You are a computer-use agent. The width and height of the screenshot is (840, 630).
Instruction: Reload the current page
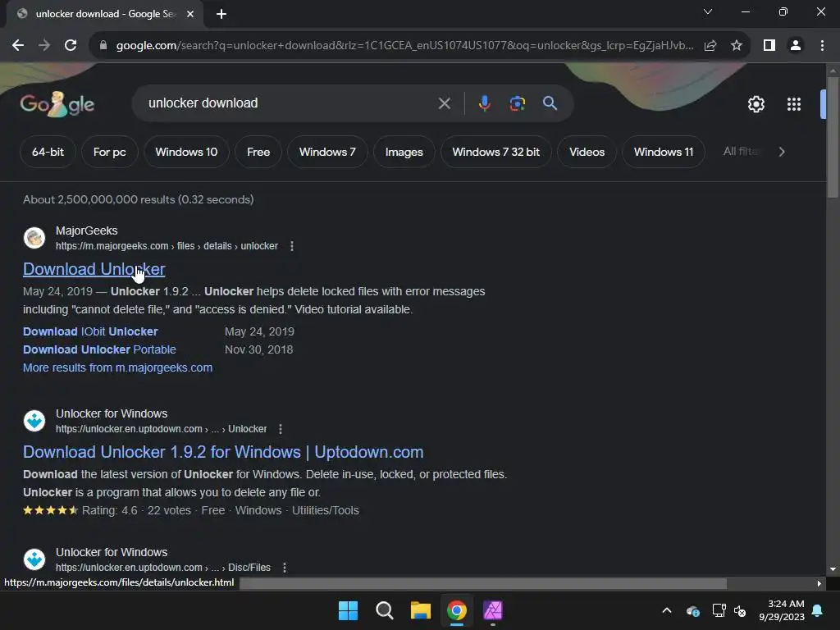(71, 46)
